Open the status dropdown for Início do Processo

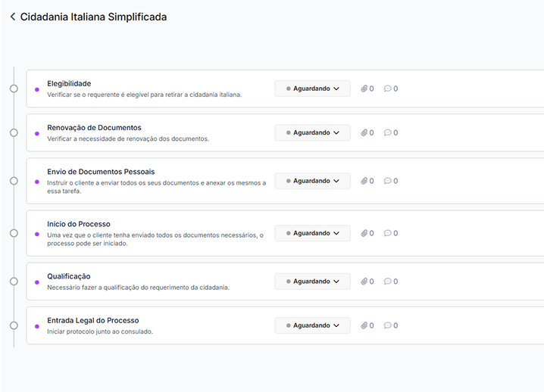[312, 233]
